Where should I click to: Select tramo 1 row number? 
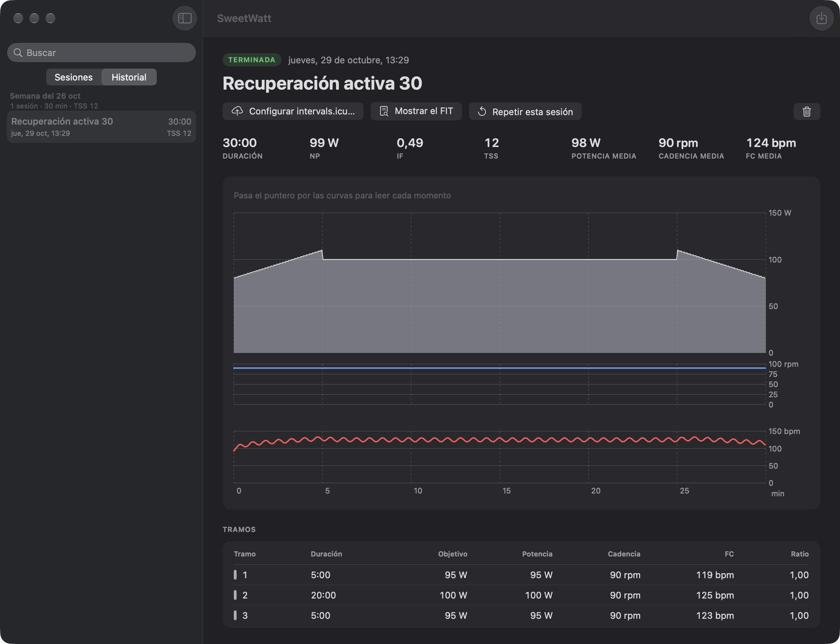245,575
